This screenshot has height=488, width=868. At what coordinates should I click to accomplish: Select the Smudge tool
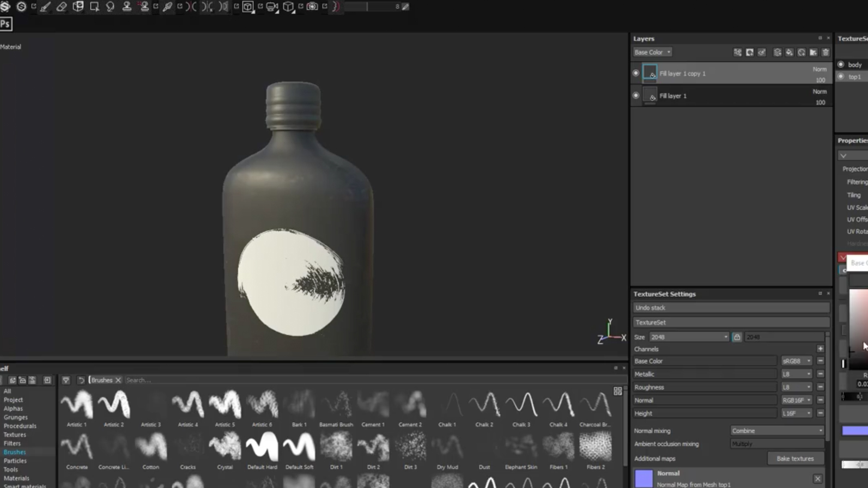click(111, 7)
